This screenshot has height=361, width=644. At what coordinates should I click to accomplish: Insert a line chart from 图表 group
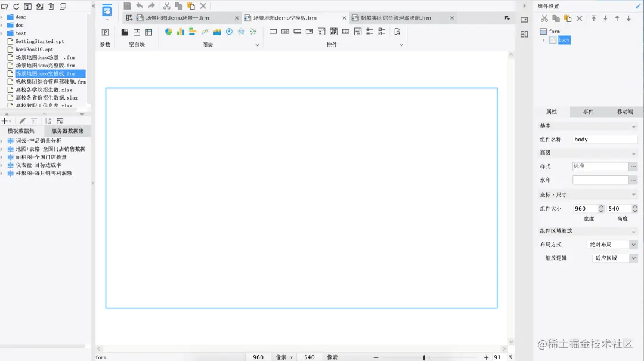205,32
